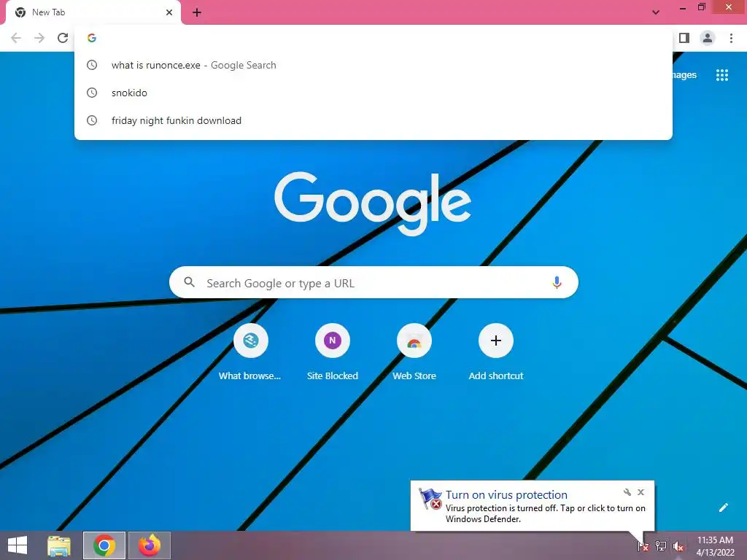The height and width of the screenshot is (560, 747).
Task: Click the network tray icon
Action: point(661,546)
